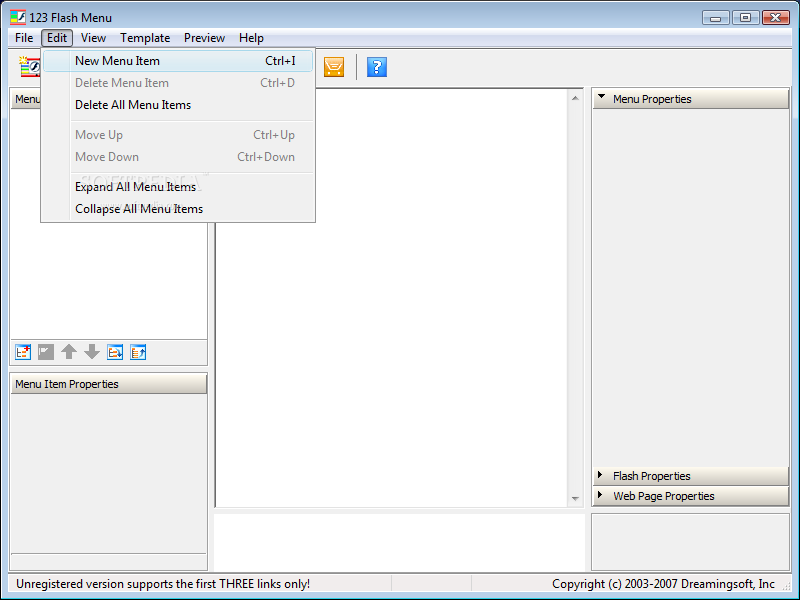This screenshot has width=800, height=600.
Task: Click the Dreamingsoft copyright status text
Action: coord(663,584)
